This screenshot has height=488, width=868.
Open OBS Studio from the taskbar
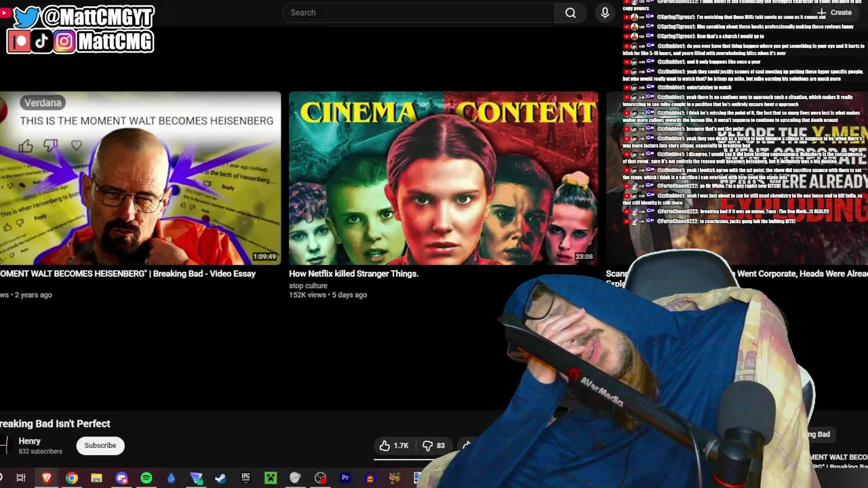pos(320,478)
